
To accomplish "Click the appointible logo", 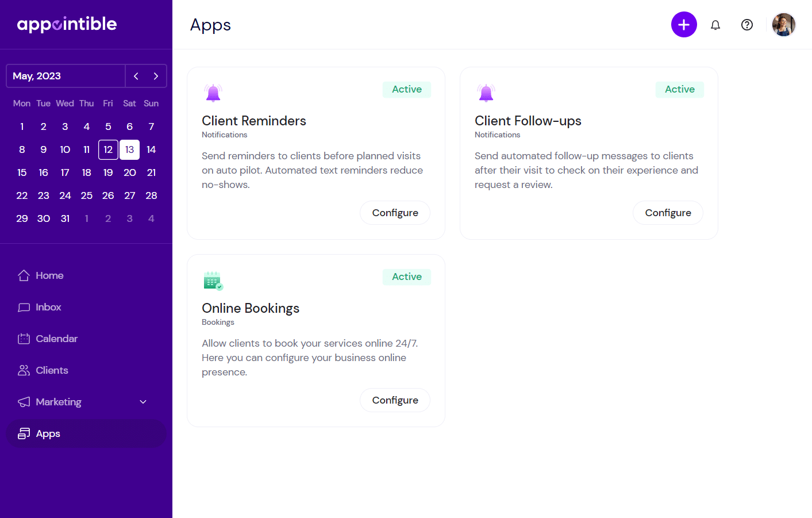I will (x=67, y=24).
